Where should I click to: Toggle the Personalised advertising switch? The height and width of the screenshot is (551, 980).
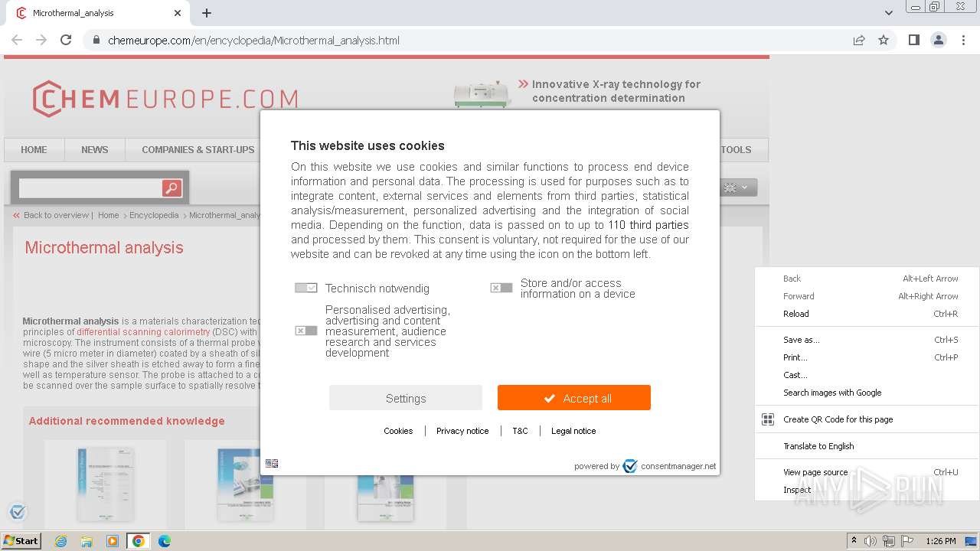point(305,331)
